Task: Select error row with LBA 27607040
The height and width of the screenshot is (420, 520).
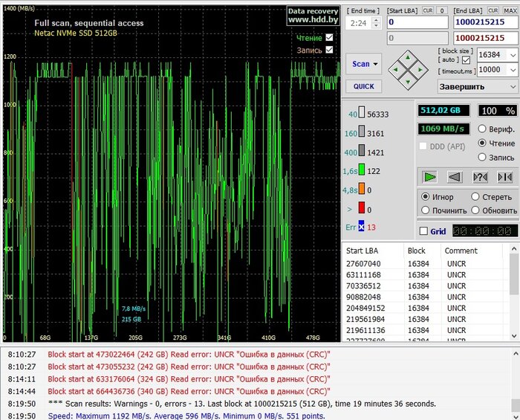Action: (426, 264)
